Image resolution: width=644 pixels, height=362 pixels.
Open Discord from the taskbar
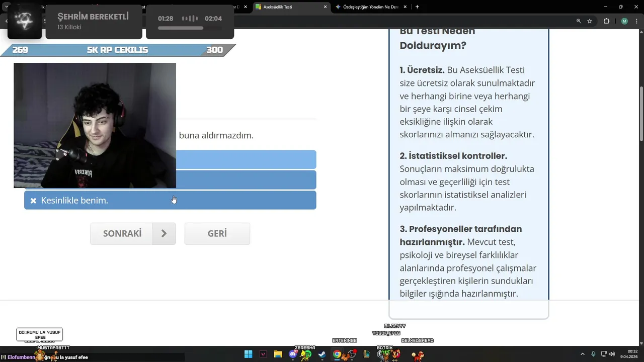[293, 354]
